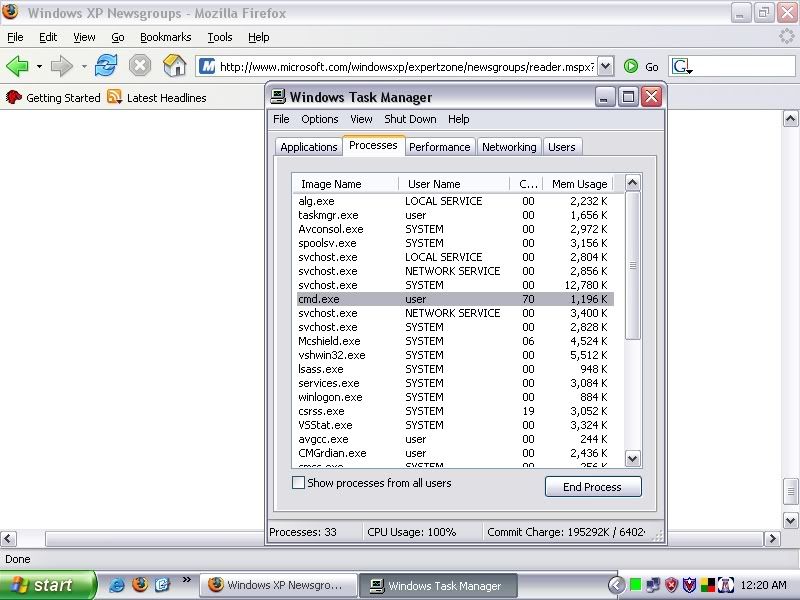Open the Getting Started bookmark

[53, 97]
